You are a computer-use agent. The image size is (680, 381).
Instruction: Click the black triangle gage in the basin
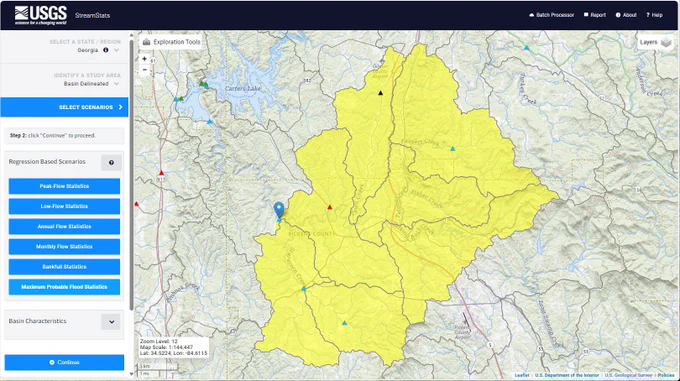pos(380,93)
